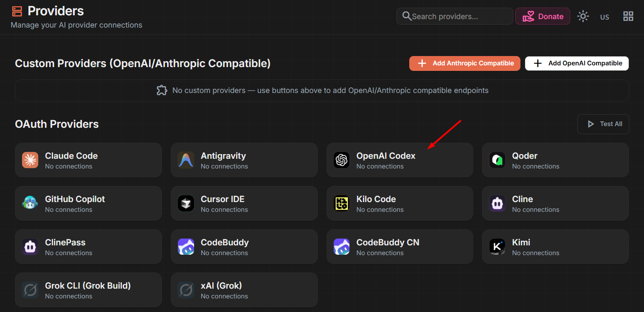644x312 pixels.
Task: Click the No custom providers message
Action: tap(330, 90)
